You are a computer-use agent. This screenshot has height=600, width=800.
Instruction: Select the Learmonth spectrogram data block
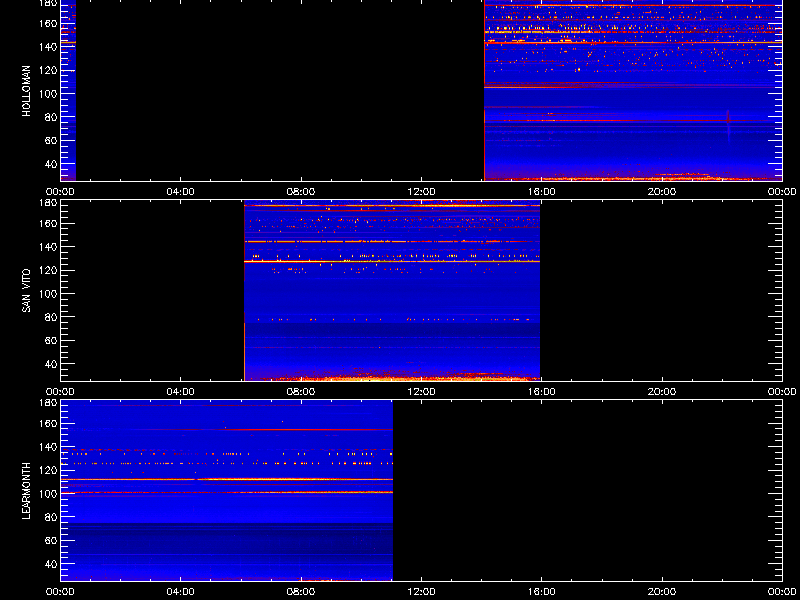tap(227, 491)
